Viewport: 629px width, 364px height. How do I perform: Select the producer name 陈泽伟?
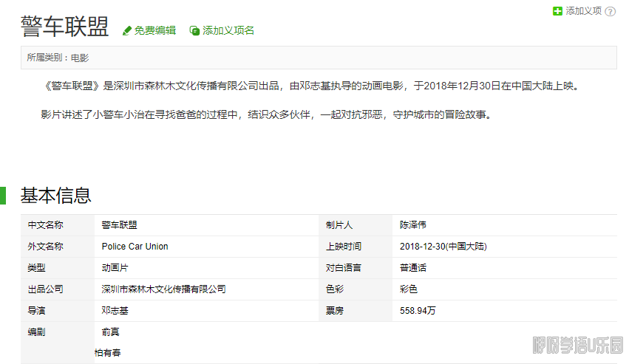pos(413,225)
